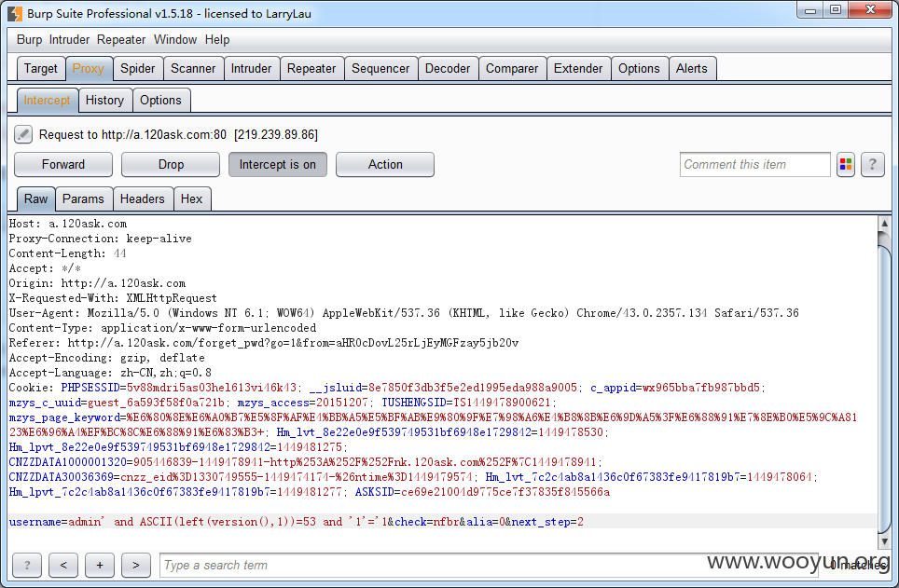Open the Repeater menu in menu bar
Image resolution: width=899 pixels, height=588 pixels.
coord(121,39)
